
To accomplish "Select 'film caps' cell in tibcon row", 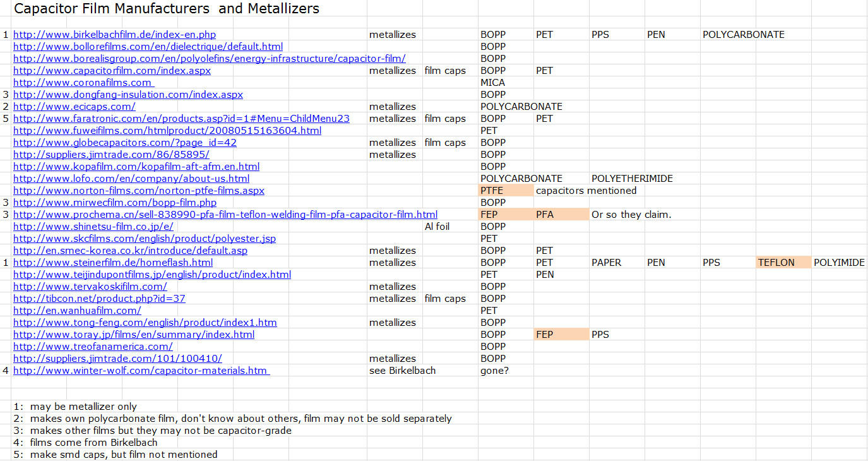I will pyautogui.click(x=445, y=299).
